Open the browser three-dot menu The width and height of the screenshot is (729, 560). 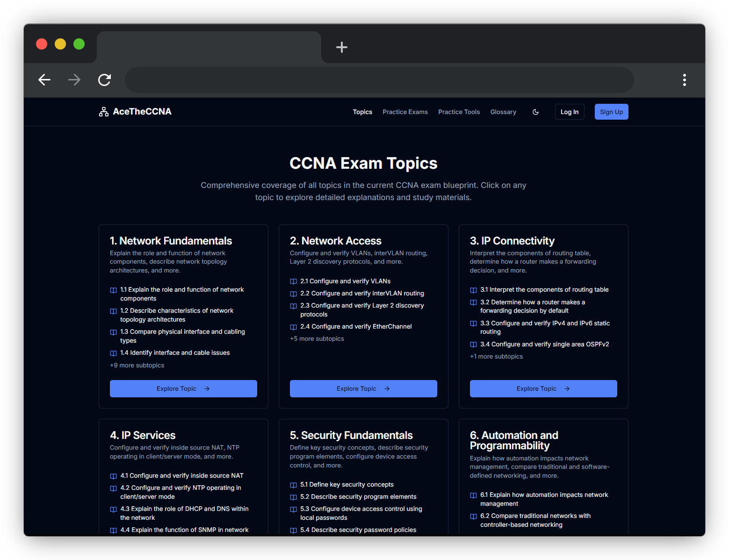pos(684,80)
